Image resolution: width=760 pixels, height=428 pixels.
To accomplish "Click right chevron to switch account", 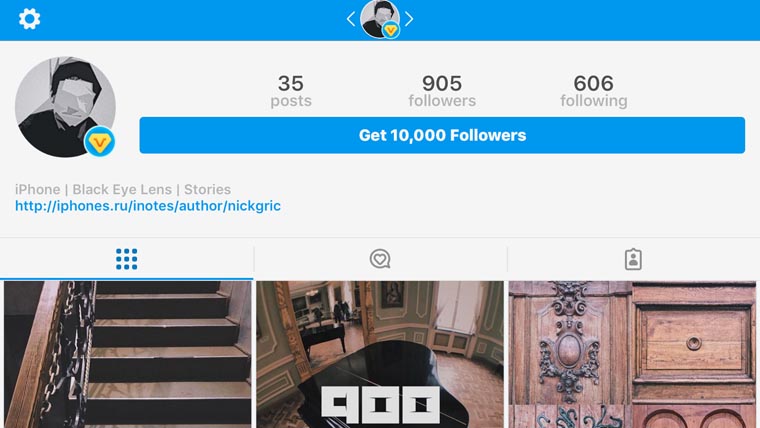I will (x=409, y=19).
